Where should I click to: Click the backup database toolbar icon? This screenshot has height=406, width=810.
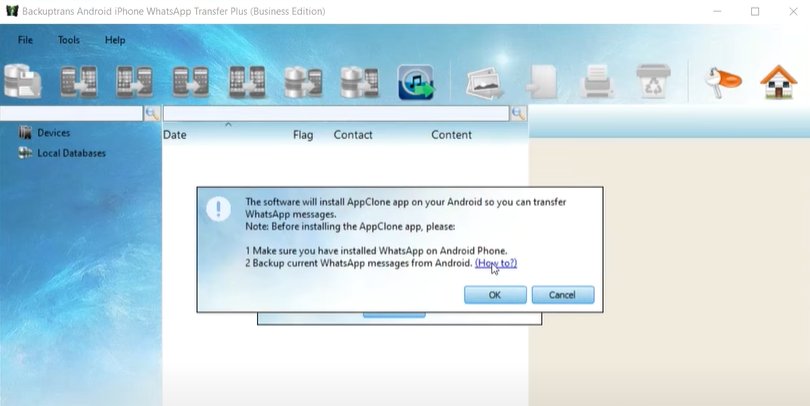coord(23,81)
